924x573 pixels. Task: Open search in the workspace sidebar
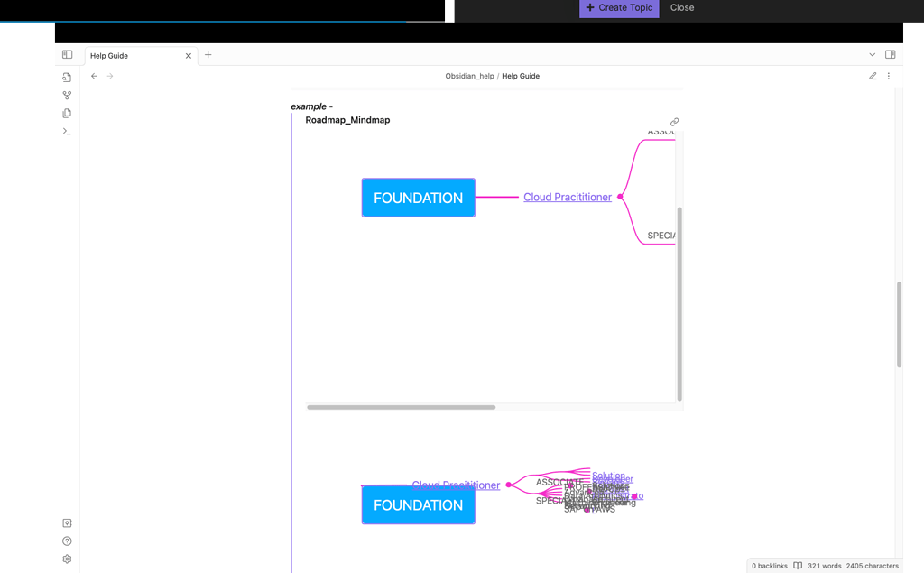click(67, 77)
